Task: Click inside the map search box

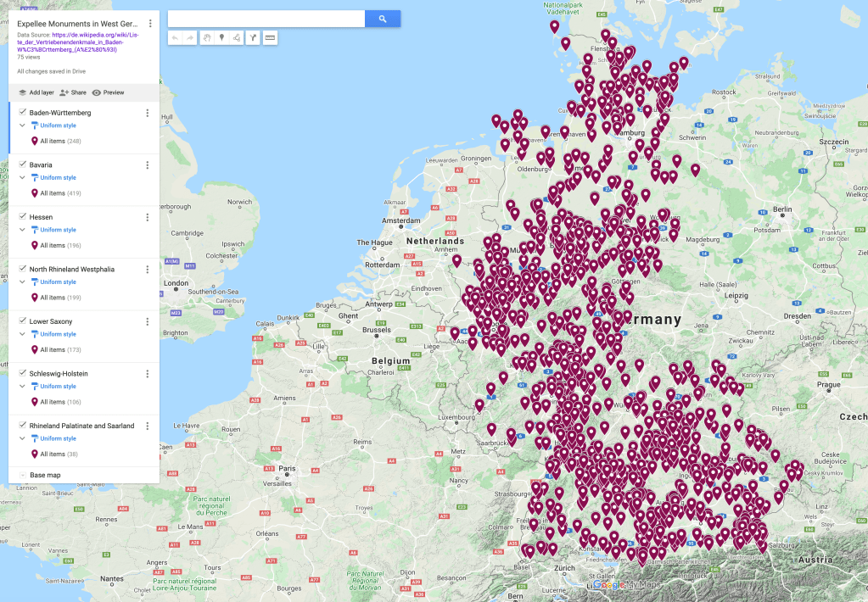Action: [x=266, y=19]
